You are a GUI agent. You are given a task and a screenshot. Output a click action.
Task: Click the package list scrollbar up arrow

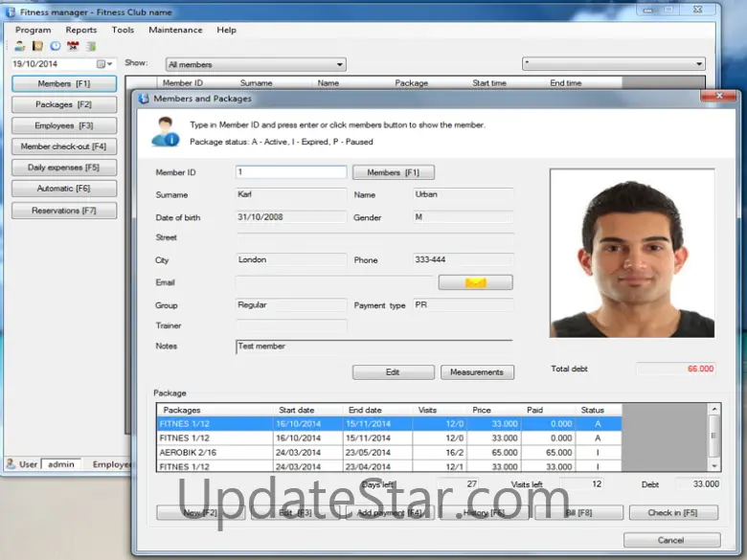pyautogui.click(x=714, y=409)
